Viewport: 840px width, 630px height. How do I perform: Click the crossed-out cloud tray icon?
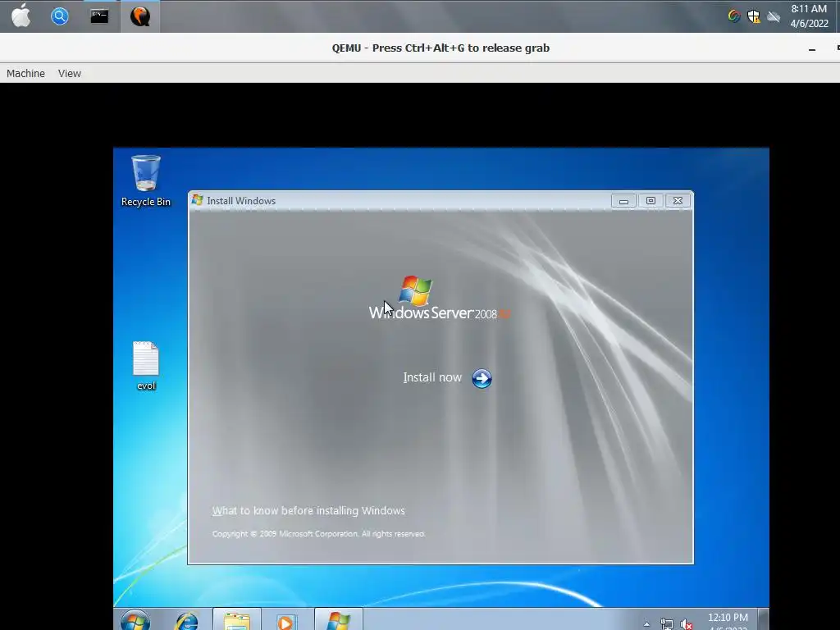774,16
